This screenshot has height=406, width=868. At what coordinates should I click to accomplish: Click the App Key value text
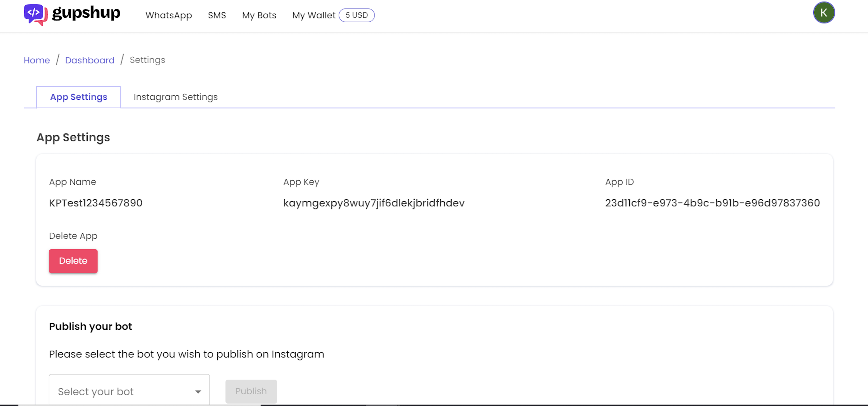tap(374, 203)
